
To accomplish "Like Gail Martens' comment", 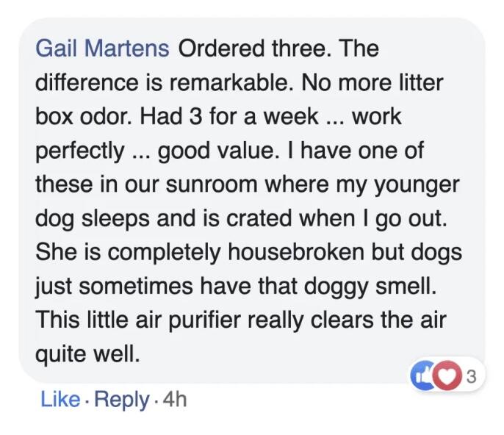I will point(60,399).
